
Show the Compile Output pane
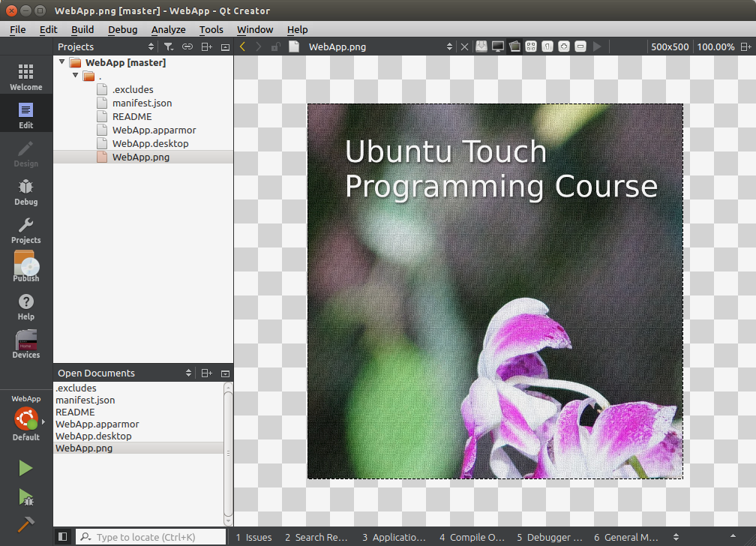(x=472, y=537)
